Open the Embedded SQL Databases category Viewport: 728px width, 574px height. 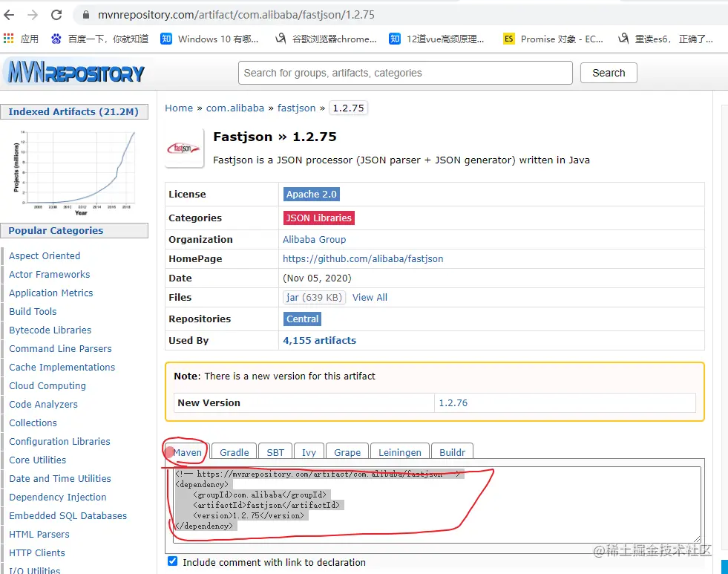pos(68,516)
